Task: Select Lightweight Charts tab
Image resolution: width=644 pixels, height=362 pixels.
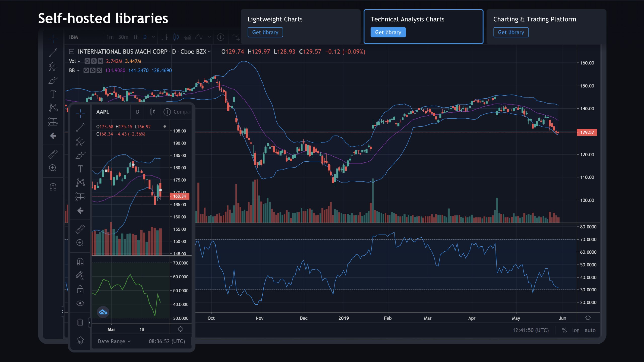Action: [300, 27]
